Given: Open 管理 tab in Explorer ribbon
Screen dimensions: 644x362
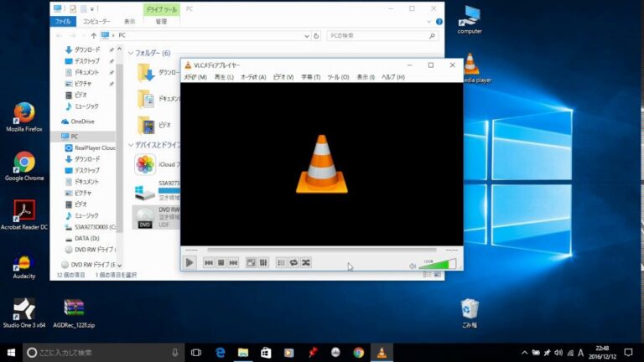Looking at the screenshot, I should (161, 21).
